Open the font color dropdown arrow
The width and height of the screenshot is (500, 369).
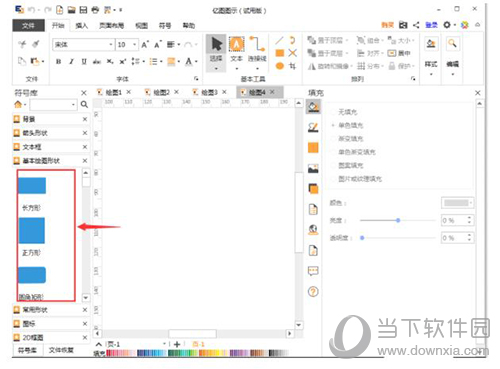pos(196,62)
